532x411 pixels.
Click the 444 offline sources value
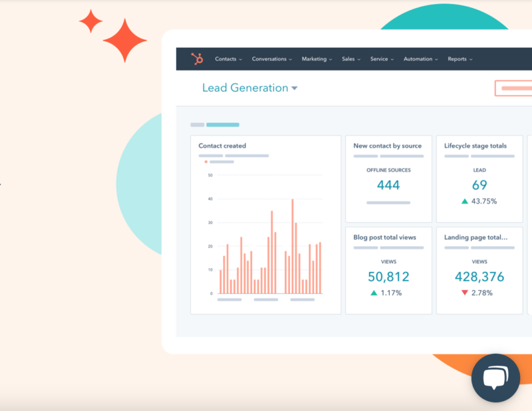[388, 185]
